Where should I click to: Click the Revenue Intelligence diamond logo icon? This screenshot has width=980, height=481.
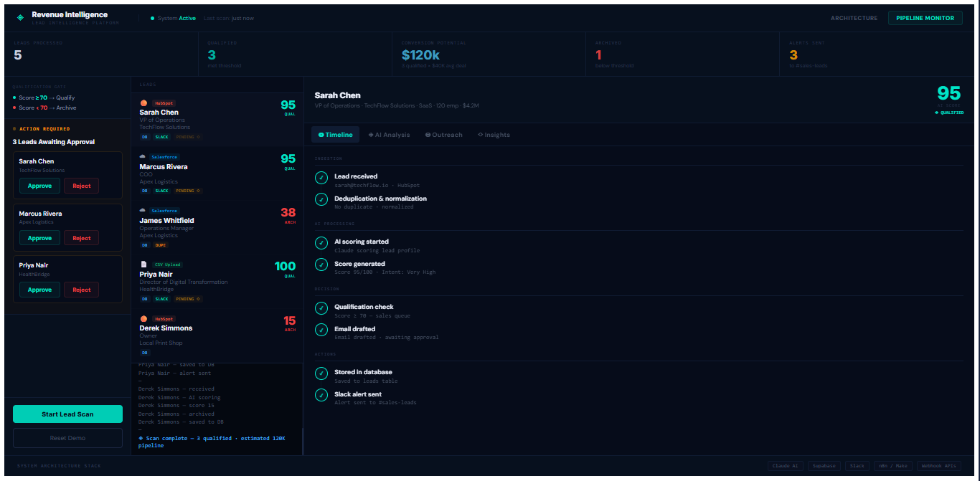[x=20, y=17]
